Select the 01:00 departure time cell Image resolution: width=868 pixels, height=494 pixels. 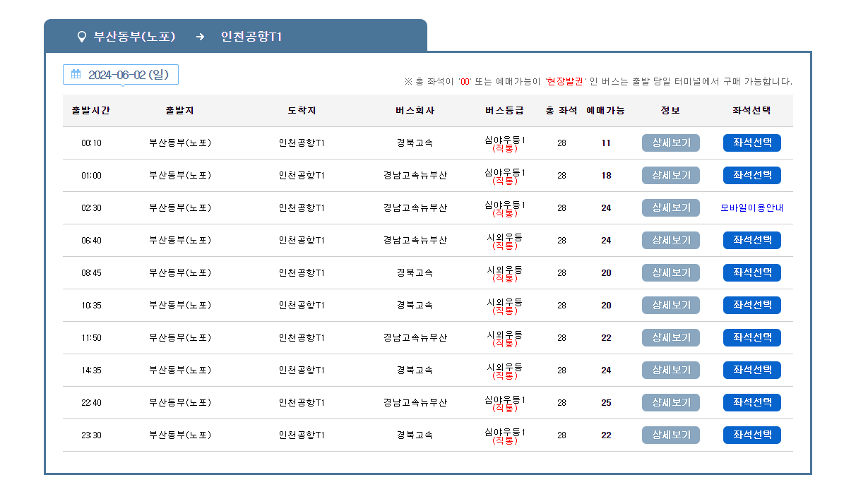pyautogui.click(x=91, y=176)
